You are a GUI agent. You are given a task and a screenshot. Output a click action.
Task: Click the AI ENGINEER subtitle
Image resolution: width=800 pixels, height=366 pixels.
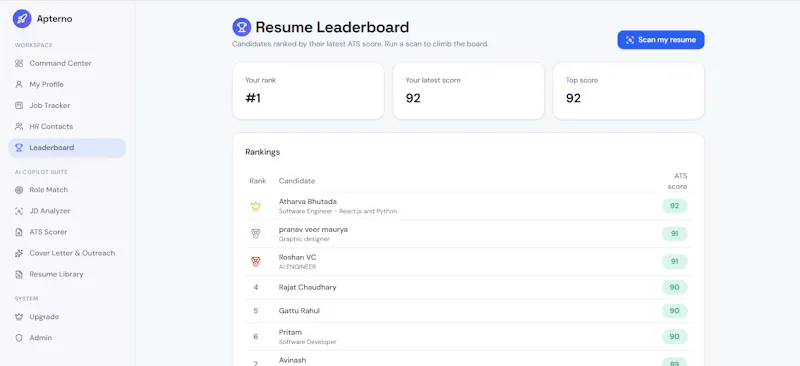pos(297,267)
